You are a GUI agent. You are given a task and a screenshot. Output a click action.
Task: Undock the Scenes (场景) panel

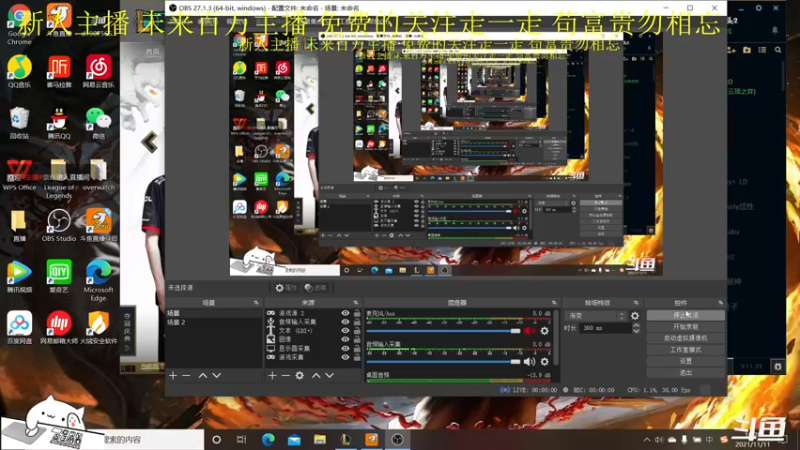click(256, 303)
